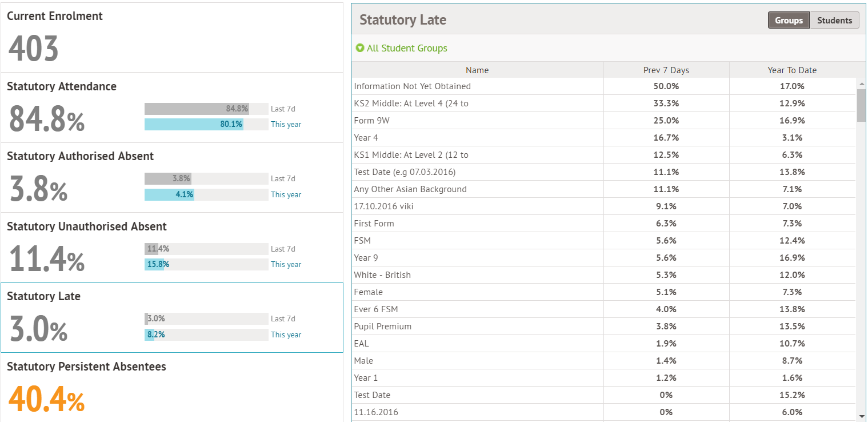Select the 11.16.2016 group row

(x=603, y=412)
